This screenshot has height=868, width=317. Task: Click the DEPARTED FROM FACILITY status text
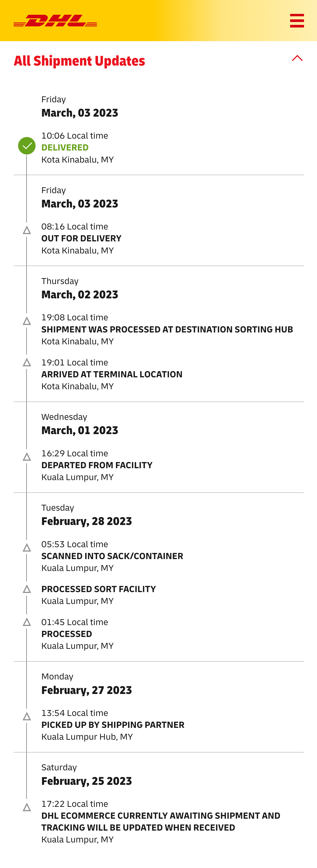(x=97, y=465)
